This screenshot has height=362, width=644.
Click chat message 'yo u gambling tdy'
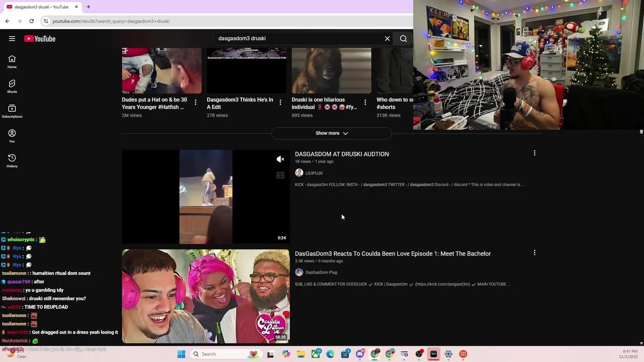[x=44, y=290]
